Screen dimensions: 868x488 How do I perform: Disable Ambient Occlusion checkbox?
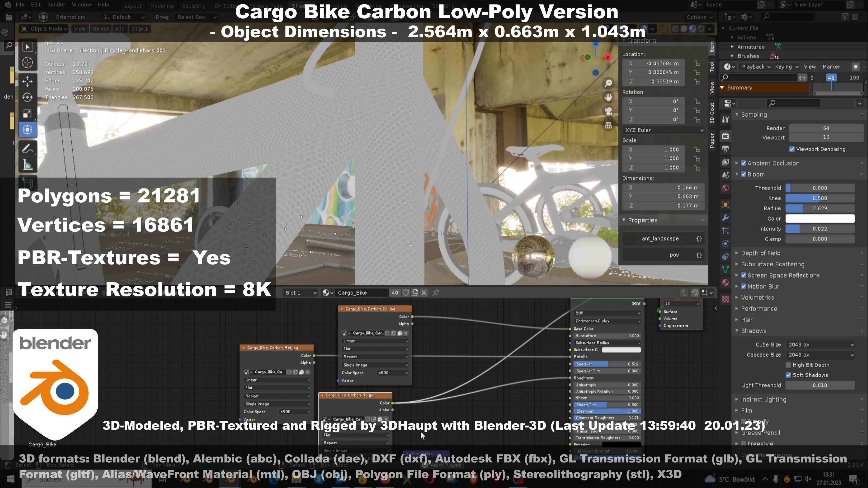pos(744,163)
